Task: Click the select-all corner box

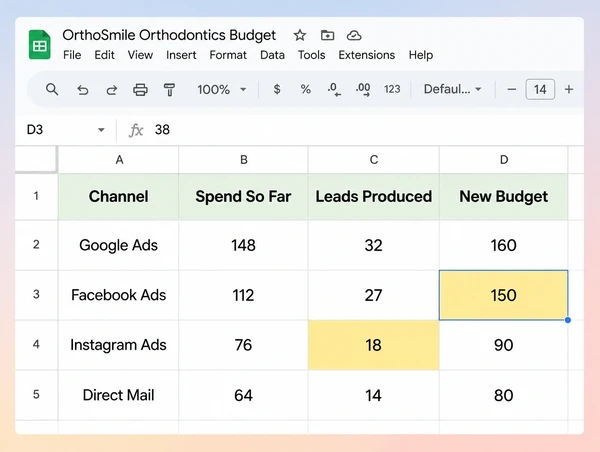Action: coord(36,160)
